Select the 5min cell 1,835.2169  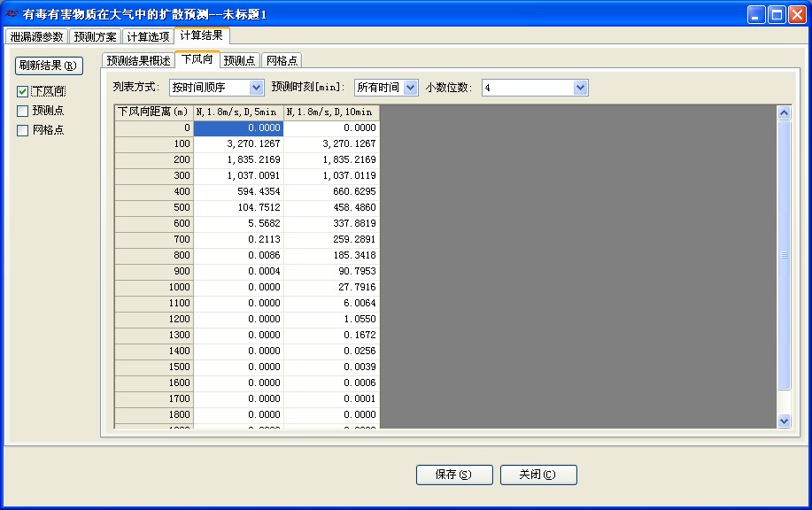pos(238,160)
